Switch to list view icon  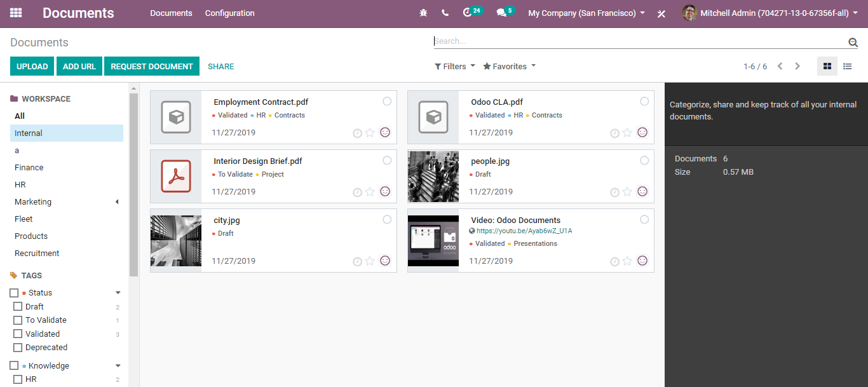(x=848, y=66)
